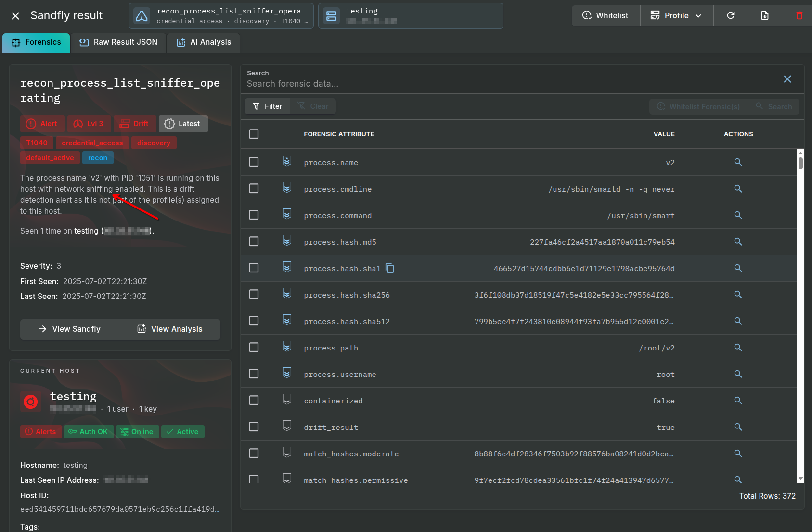Click the magnifier icon for match_hashes.moderate
The image size is (812, 532).
coord(738,454)
